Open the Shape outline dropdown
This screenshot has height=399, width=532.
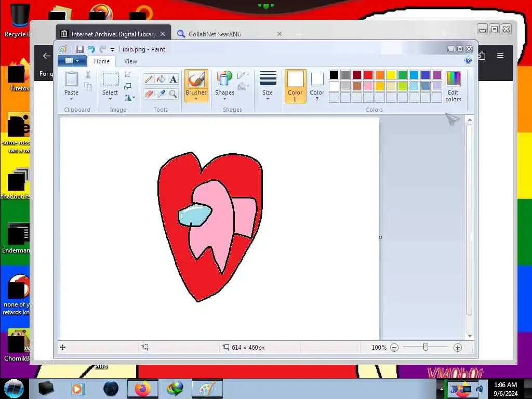tap(243, 75)
